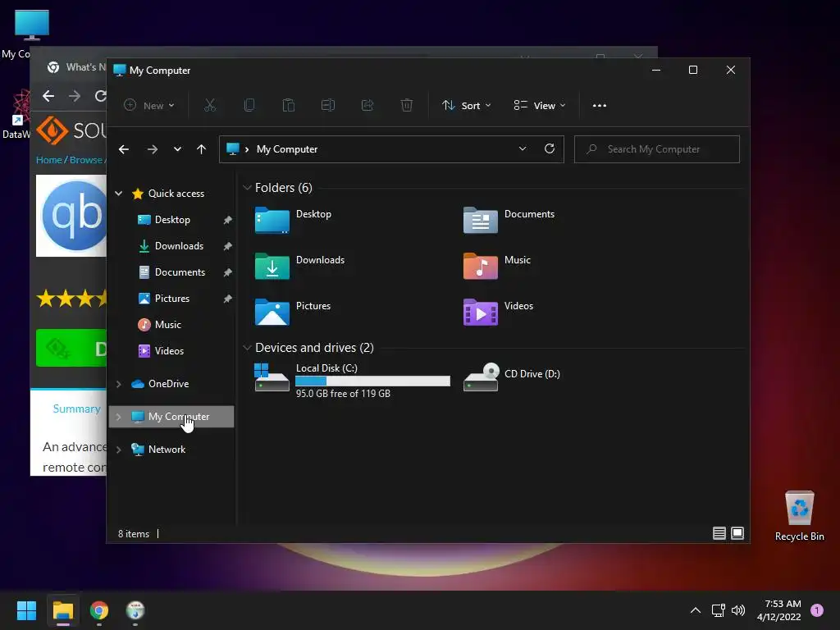Viewport: 840px width, 630px height.
Task: Go up one folder level
Action: click(x=202, y=149)
